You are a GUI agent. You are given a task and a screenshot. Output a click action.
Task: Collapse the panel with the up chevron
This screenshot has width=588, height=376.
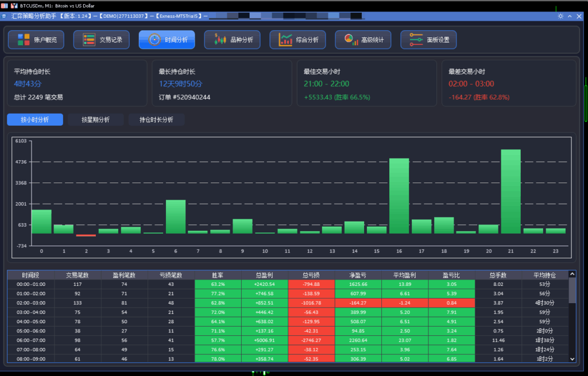[570, 16]
